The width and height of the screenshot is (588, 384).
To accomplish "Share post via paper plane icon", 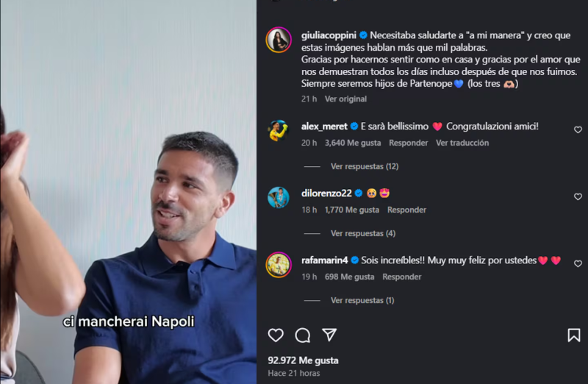I will coord(329,335).
